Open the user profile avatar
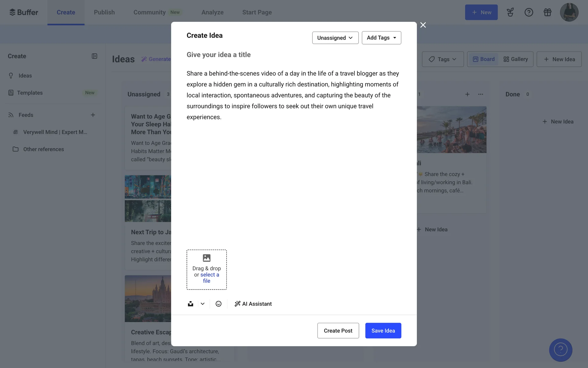 (x=569, y=12)
